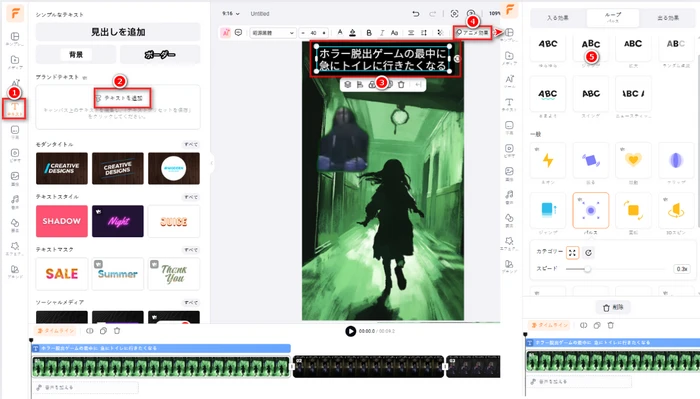Select the lightning bolt neon animation

(x=548, y=160)
